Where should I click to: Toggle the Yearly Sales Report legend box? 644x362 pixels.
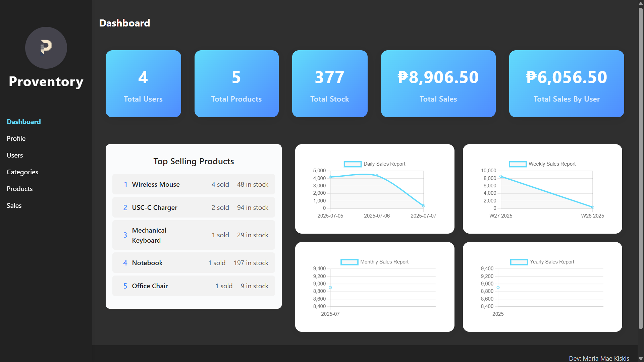tap(519, 262)
